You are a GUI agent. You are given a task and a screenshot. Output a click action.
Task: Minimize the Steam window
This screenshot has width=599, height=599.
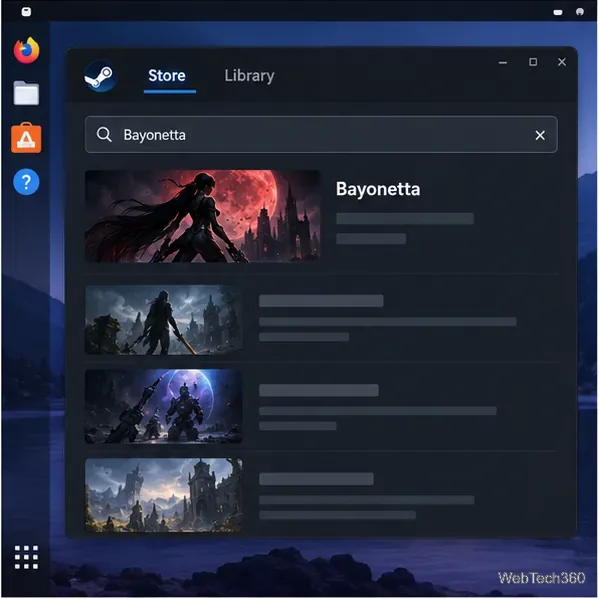click(x=503, y=62)
